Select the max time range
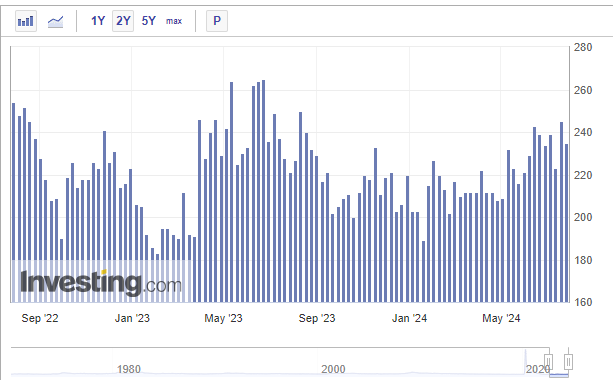Image resolution: width=613 pixels, height=380 pixels. 174,21
